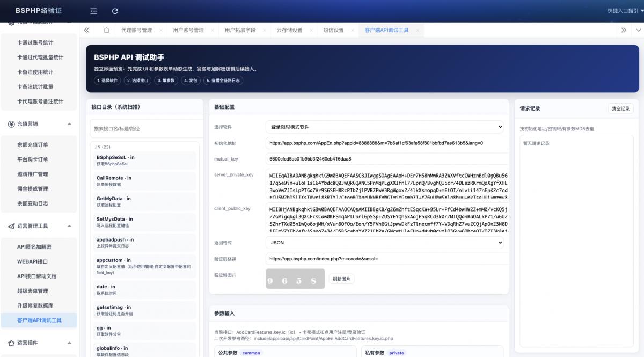Viewport: 644px width, 357px height.
Task: Collapse the 运营插件 sidebar group
Action: pos(69,343)
